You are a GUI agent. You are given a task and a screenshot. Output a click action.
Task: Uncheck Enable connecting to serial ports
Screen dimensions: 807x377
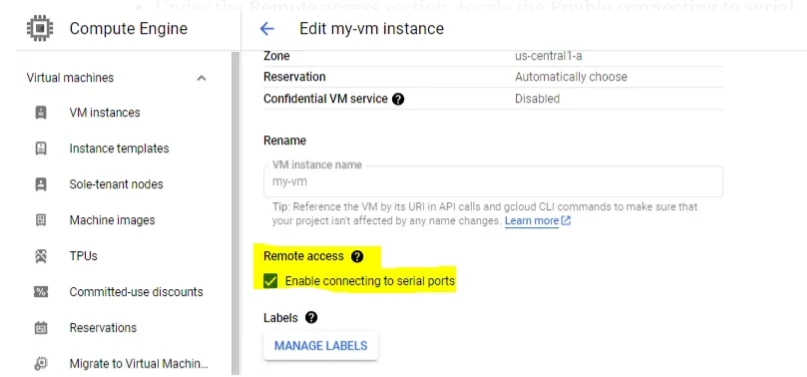(271, 281)
